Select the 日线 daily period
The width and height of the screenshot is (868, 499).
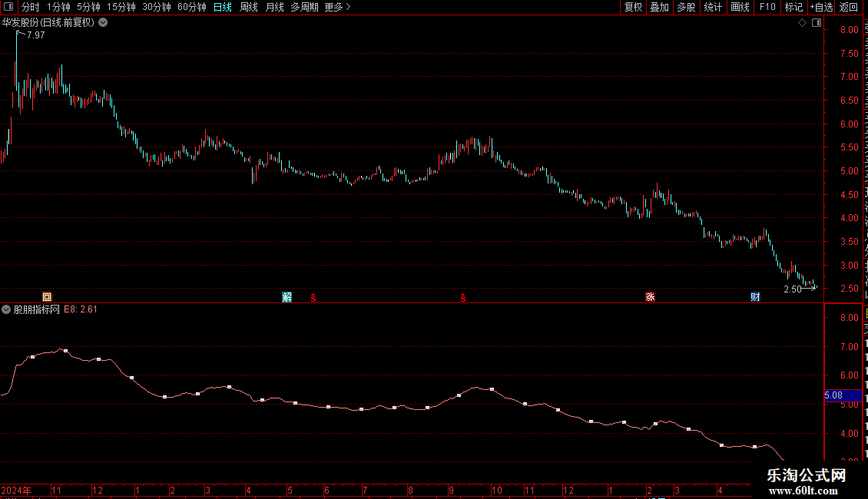223,7
